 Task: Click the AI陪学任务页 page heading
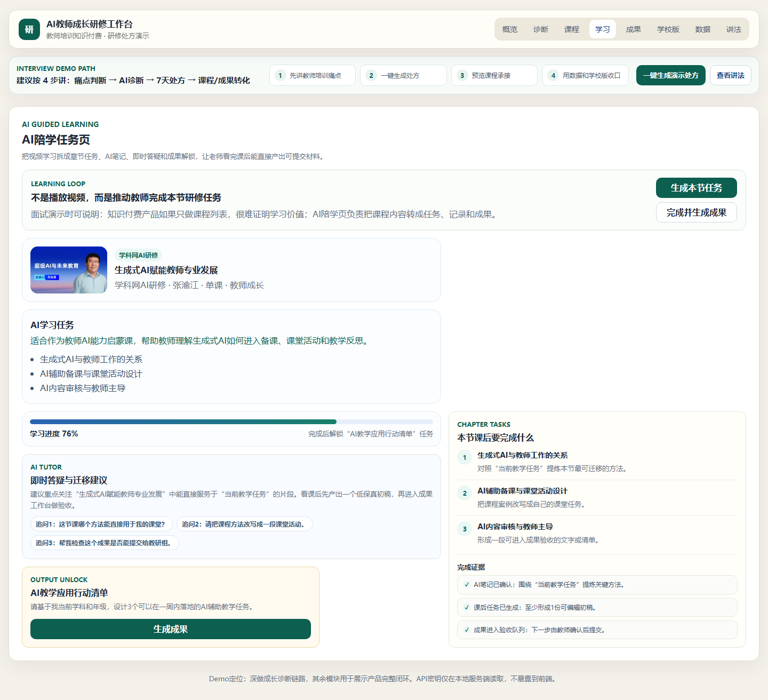[x=56, y=140]
